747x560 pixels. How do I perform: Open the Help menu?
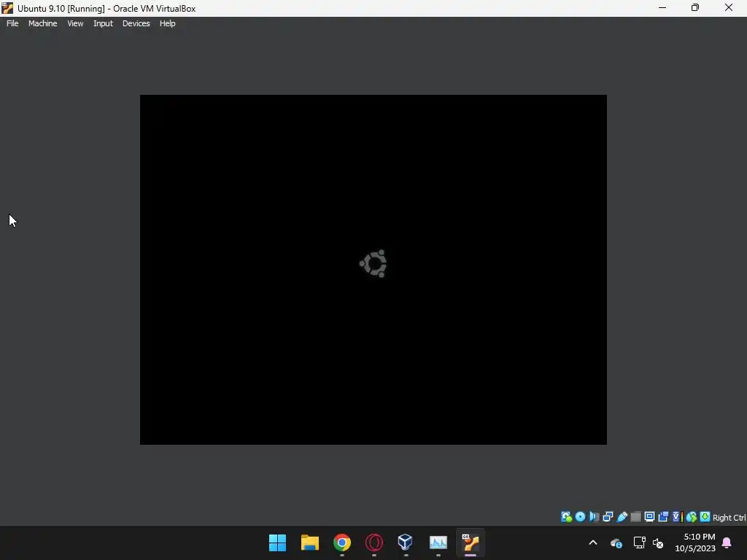coord(167,23)
